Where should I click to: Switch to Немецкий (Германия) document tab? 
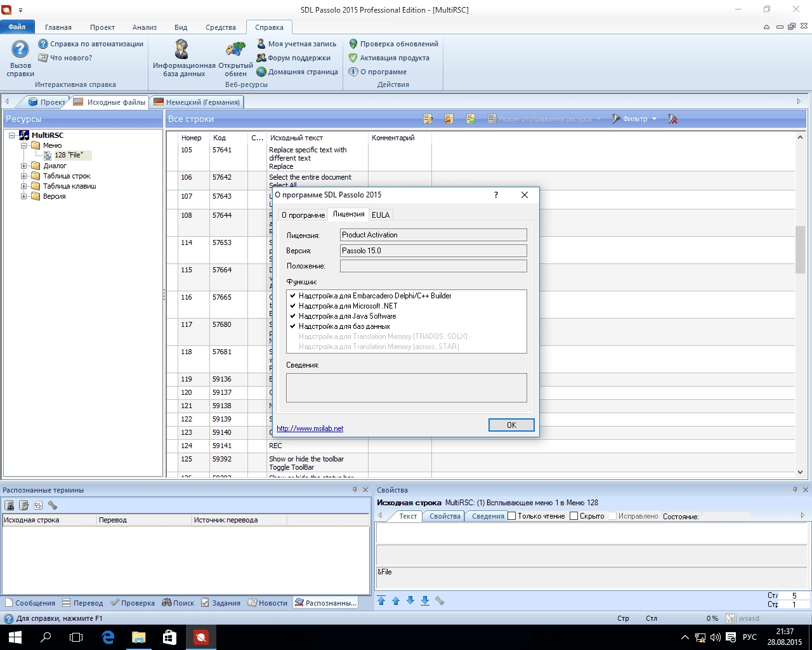(x=197, y=102)
